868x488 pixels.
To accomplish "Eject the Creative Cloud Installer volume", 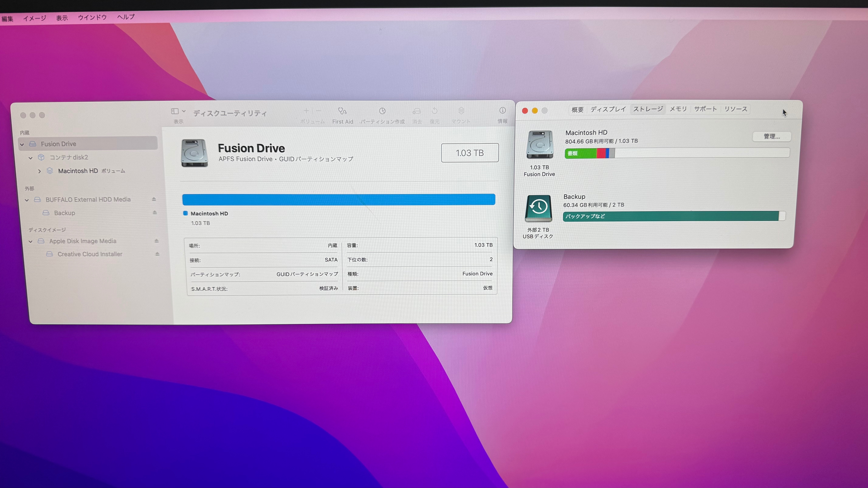I will 157,254.
